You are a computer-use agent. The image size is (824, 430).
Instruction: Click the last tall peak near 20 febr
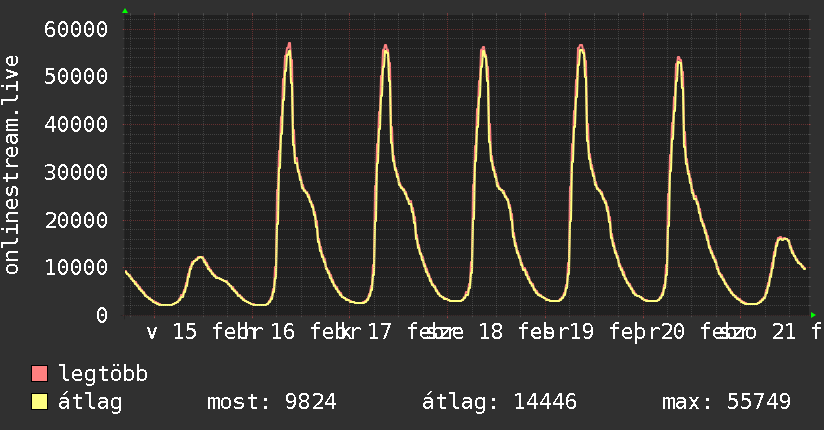click(x=679, y=59)
